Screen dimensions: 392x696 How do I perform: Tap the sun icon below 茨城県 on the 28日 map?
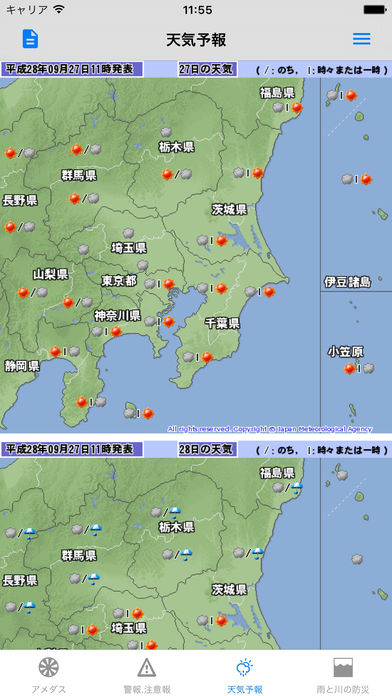coord(222,620)
